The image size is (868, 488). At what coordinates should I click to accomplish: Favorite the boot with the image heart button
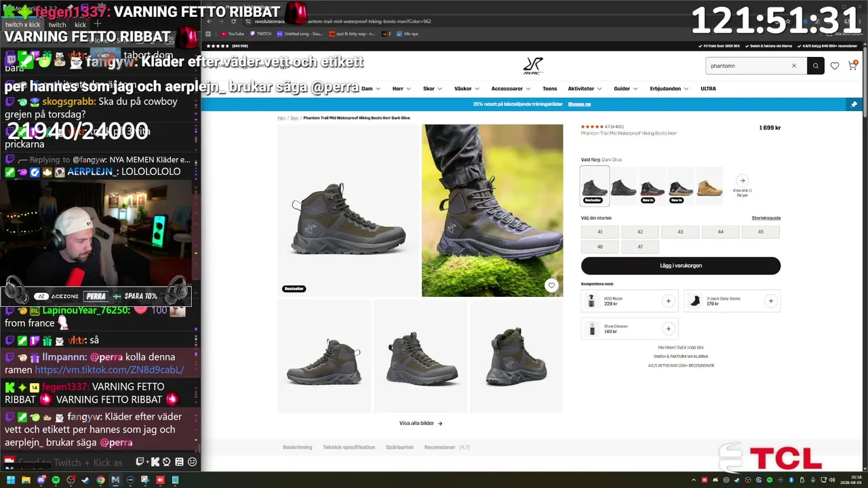[551, 285]
